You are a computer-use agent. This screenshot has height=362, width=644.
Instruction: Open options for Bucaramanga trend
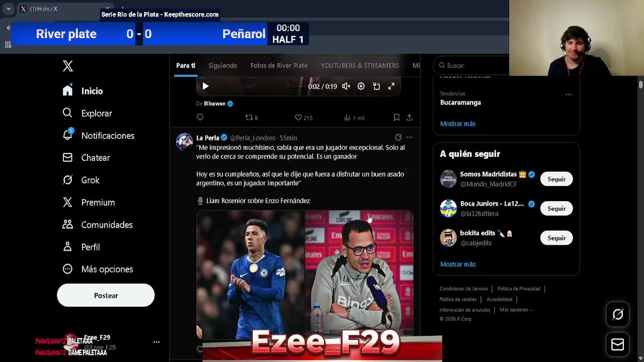tap(569, 95)
